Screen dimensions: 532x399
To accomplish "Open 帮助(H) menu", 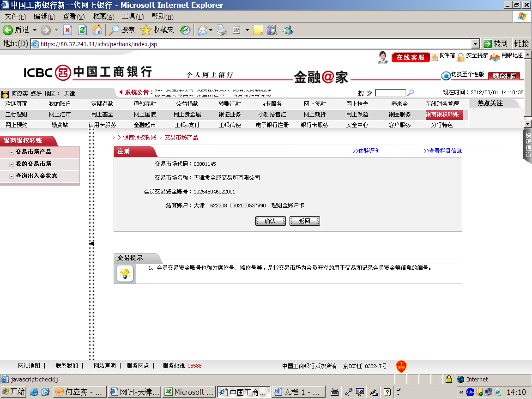I will tap(162, 17).
